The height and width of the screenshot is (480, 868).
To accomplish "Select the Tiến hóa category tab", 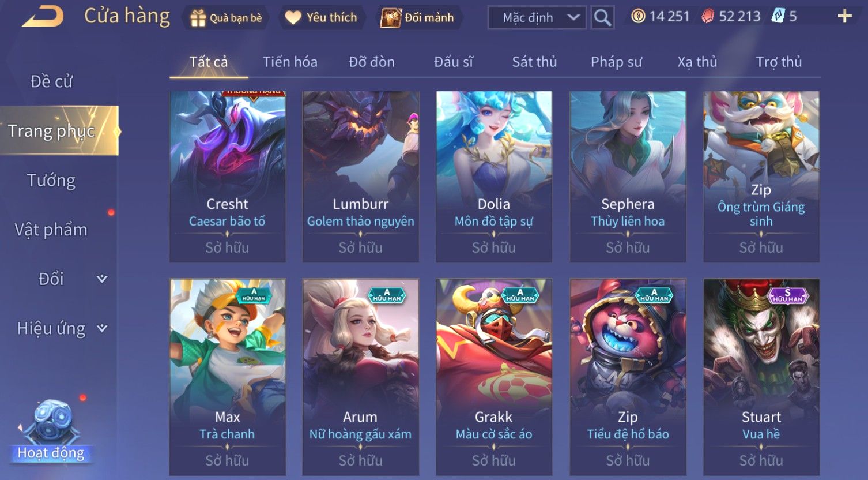I will coord(290,62).
